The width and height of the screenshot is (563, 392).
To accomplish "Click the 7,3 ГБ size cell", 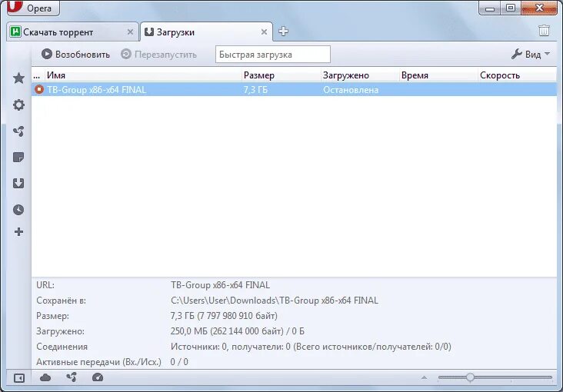I will click(x=255, y=90).
